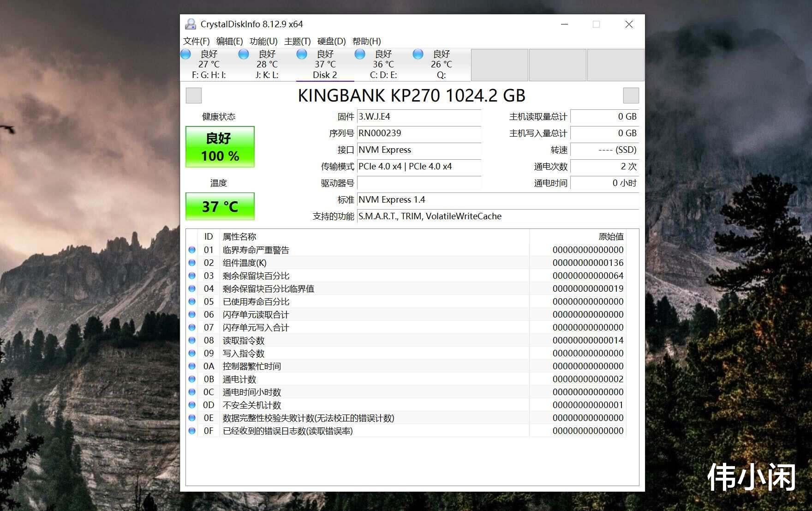Select the F: G: H: I: disk tab
812x511 pixels.
[209, 65]
